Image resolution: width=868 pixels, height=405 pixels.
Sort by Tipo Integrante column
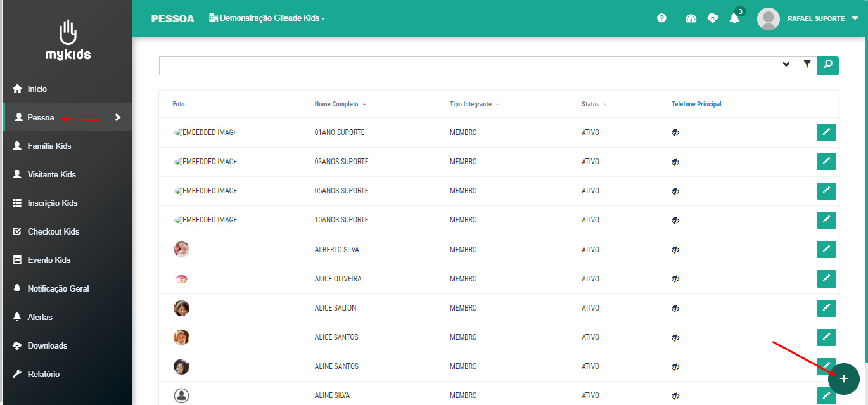[x=475, y=104]
